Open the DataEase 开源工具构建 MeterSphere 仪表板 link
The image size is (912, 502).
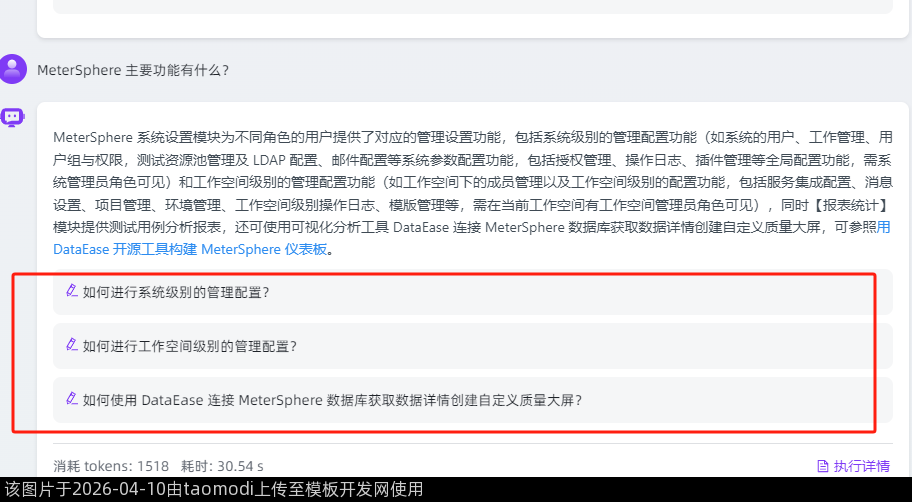[x=190, y=250]
